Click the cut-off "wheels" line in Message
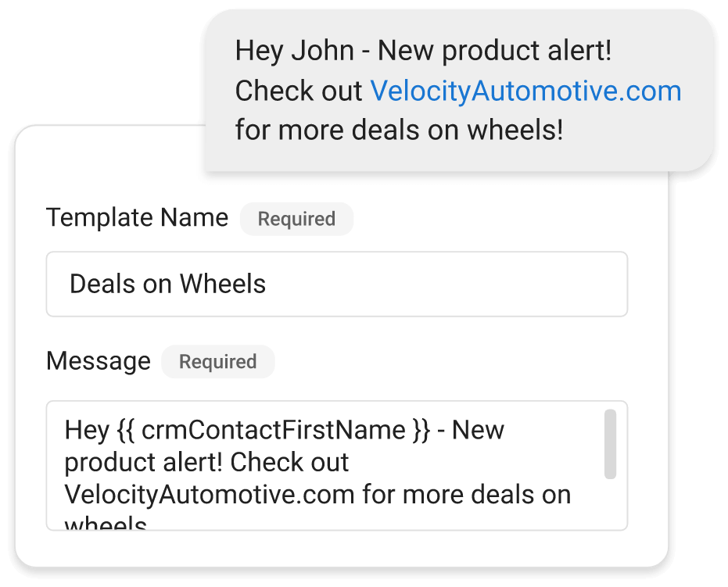The width and height of the screenshot is (728, 587). point(106,524)
